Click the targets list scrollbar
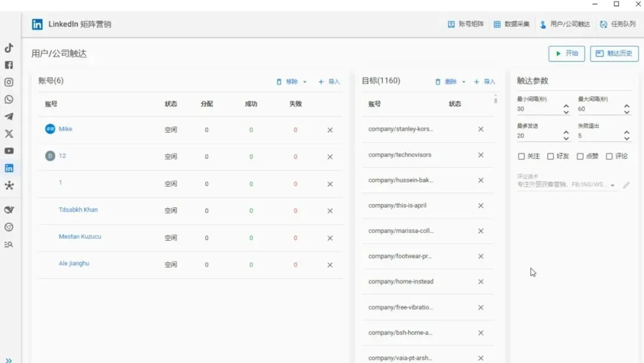 pos(496,99)
